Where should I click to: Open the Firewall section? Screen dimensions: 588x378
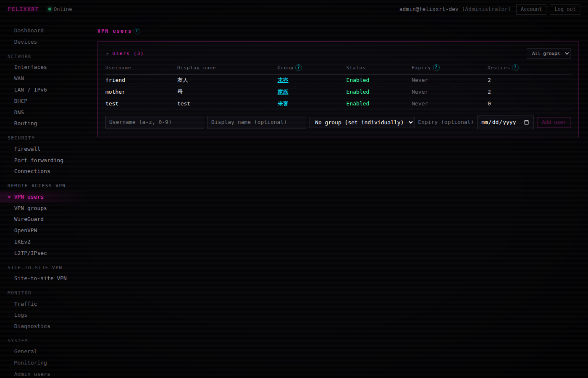pos(27,149)
